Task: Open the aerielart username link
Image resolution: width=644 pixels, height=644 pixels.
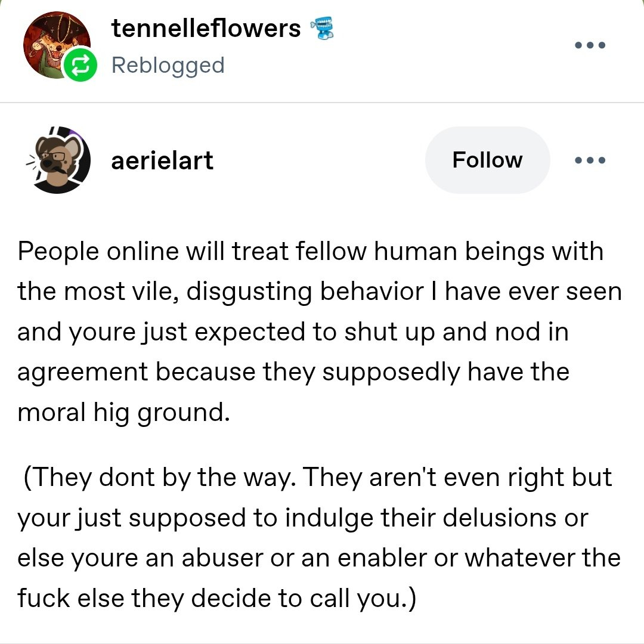Action: point(162,160)
